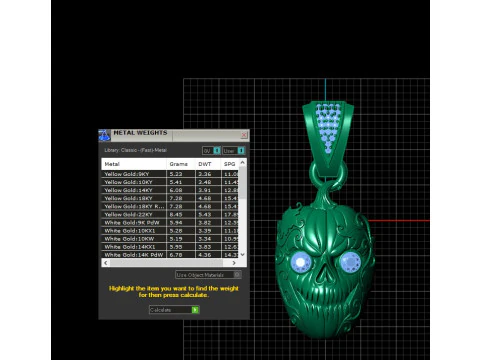The width and height of the screenshot is (480, 360).
Task: Select the Yellow Gold:10KY row
Action: [170, 182]
